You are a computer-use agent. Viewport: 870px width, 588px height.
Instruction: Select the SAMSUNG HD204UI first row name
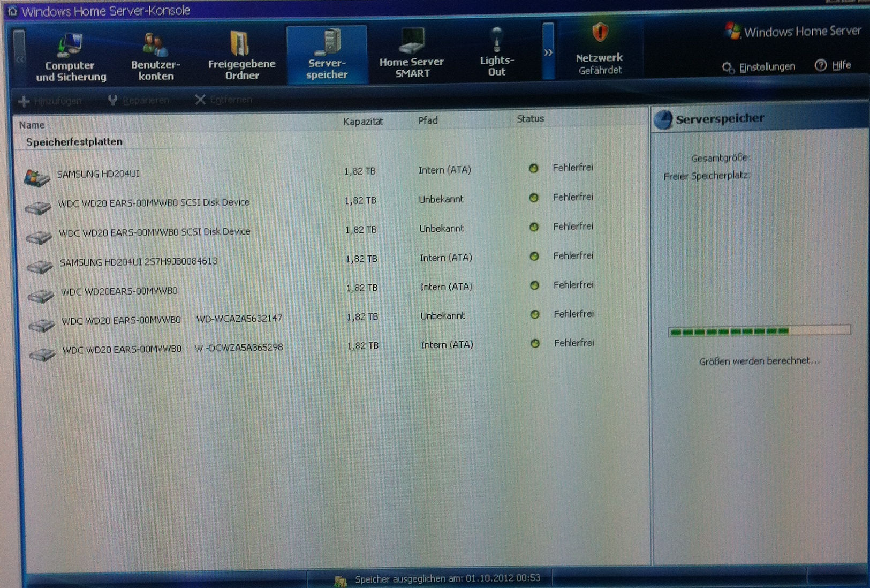pyautogui.click(x=98, y=174)
